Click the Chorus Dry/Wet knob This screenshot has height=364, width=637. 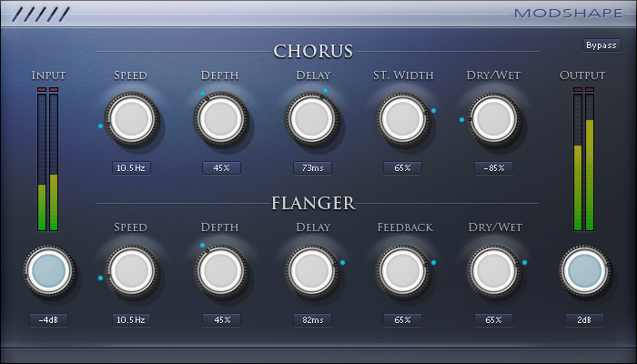tap(493, 118)
